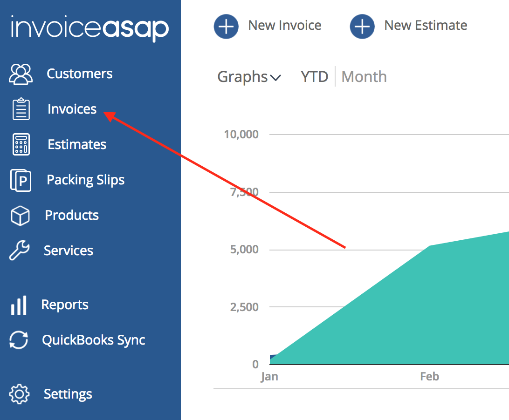The height and width of the screenshot is (420, 509).
Task: Select Invoices in the sidebar menu
Action: pos(71,109)
